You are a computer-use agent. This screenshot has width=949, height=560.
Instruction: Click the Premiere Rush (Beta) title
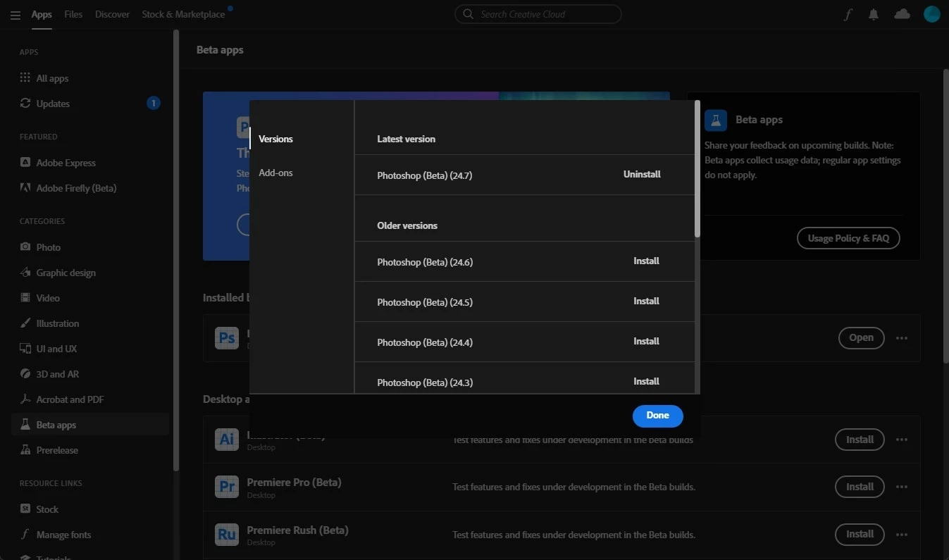pyautogui.click(x=297, y=530)
